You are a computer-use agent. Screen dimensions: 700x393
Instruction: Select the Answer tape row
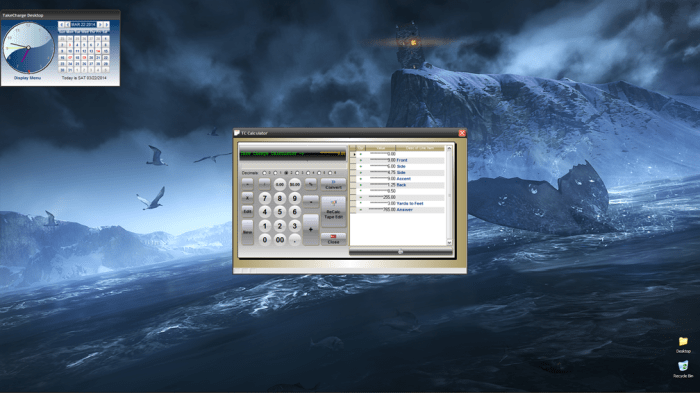pyautogui.click(x=397, y=209)
